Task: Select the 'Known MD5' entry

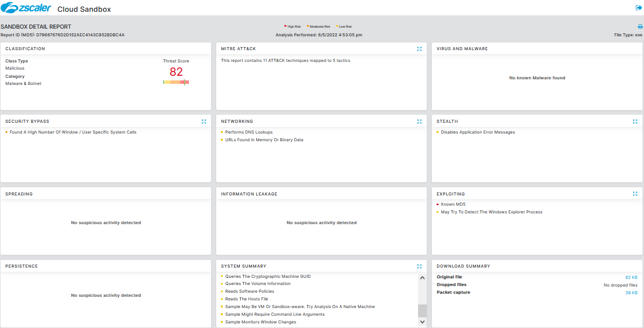Action: [x=453, y=204]
